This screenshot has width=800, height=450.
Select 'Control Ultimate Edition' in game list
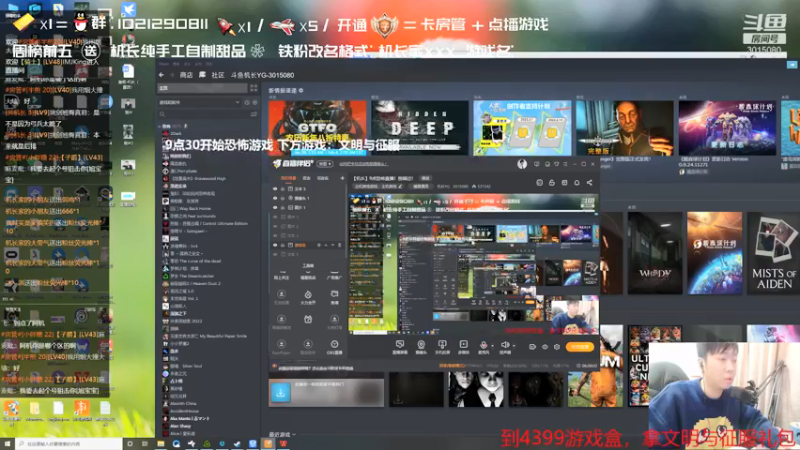pos(205,223)
